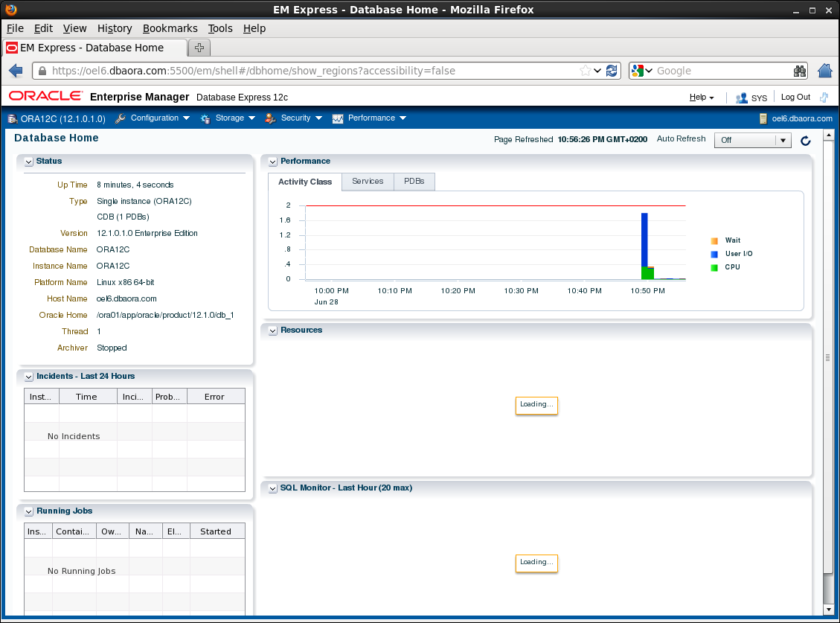Click the Wait legend color swatch
Screen dimensions: 840x623
[x=714, y=240]
